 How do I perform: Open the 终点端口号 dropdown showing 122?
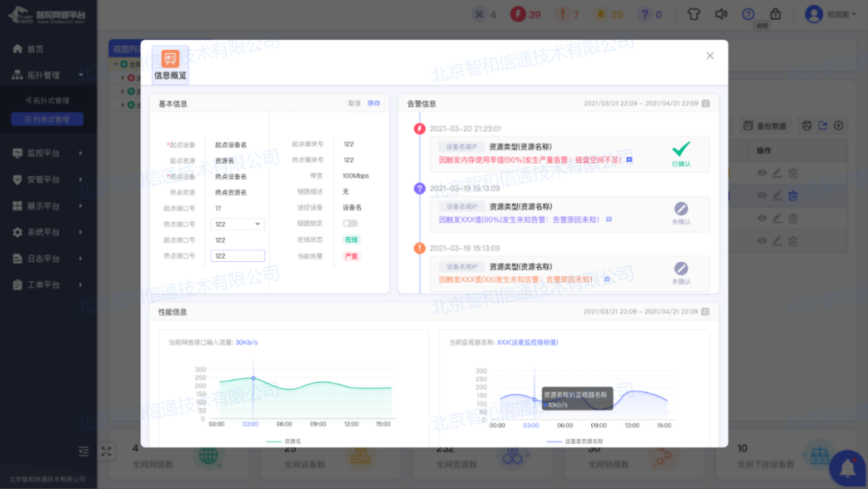(237, 224)
